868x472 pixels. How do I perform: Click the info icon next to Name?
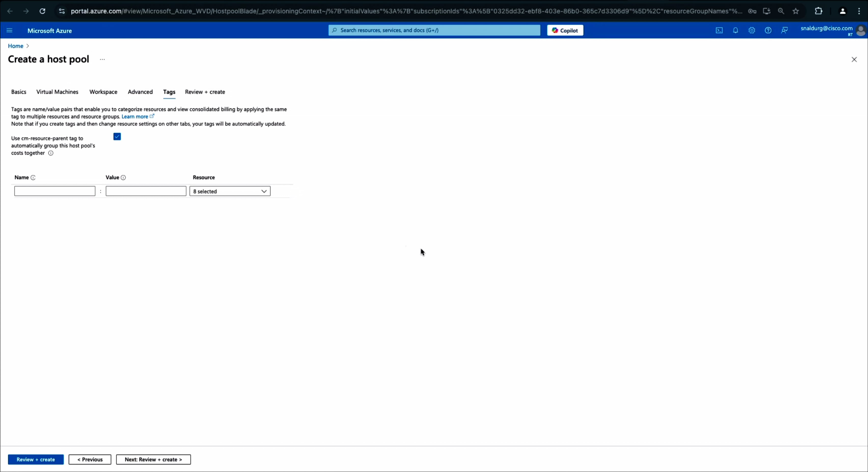[33, 177]
